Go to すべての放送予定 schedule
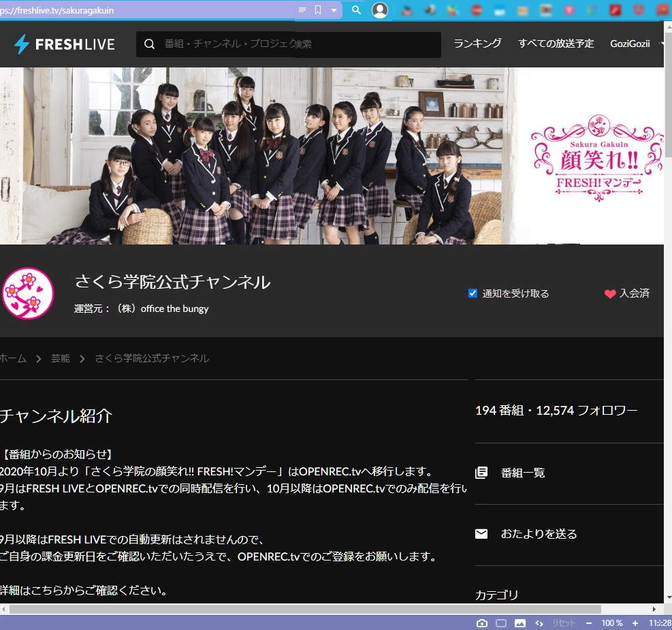Viewport: 672px width, 630px height. pos(556,44)
